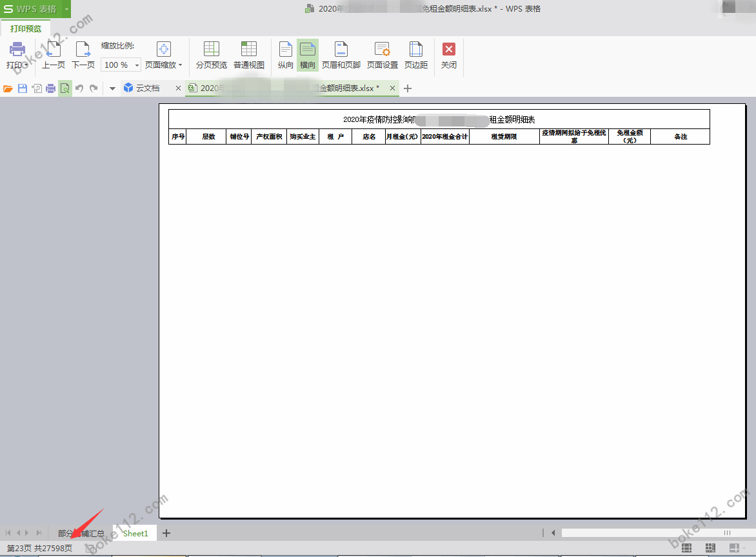Click the 租赁期限 column header
The height and width of the screenshot is (557, 756).
(x=504, y=136)
